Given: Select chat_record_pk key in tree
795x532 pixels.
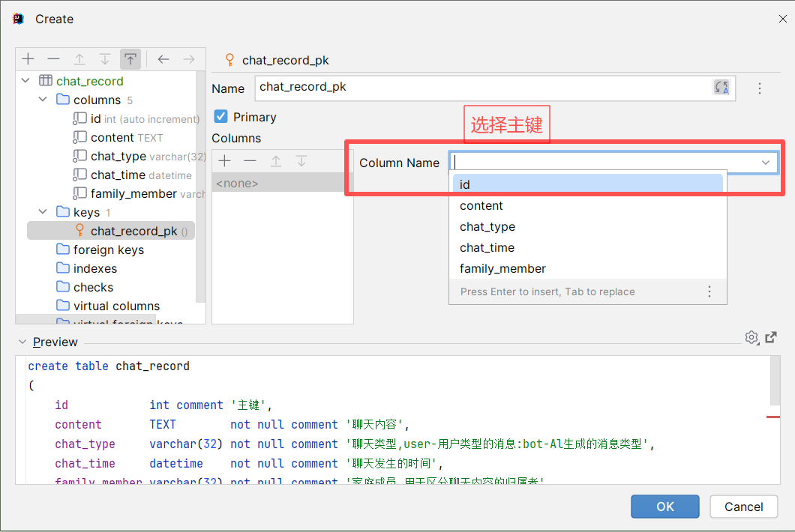Looking at the screenshot, I should tap(111, 231).
